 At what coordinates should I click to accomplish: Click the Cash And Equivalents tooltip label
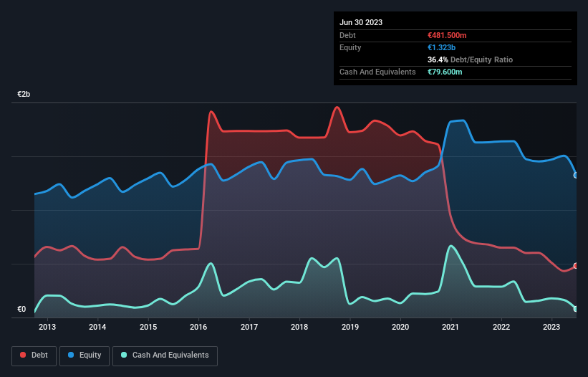[377, 72]
